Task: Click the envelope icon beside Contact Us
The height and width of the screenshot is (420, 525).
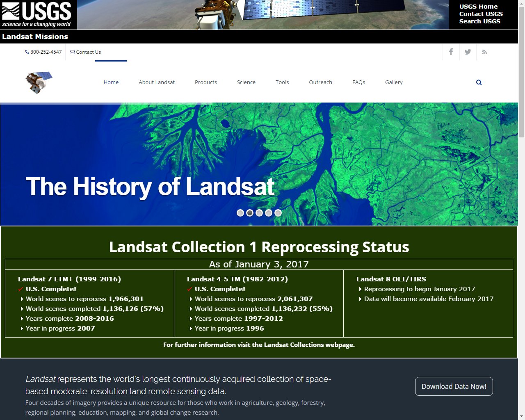Action: tap(73, 52)
